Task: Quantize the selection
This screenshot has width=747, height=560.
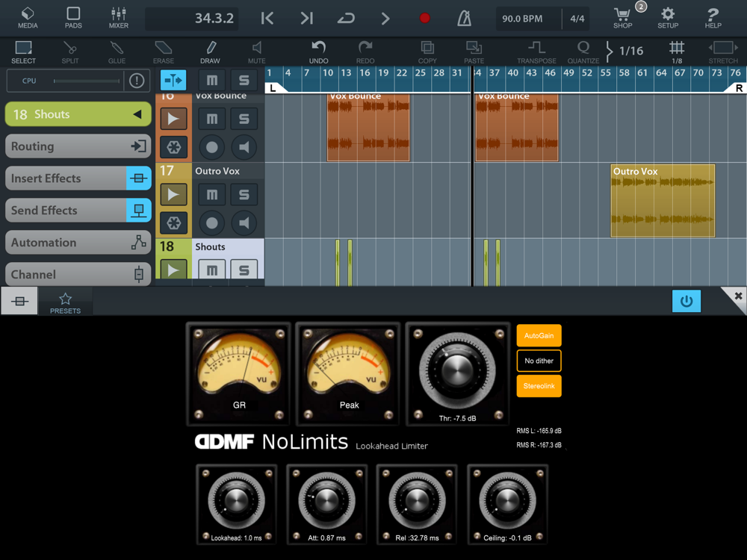Action: click(x=583, y=52)
